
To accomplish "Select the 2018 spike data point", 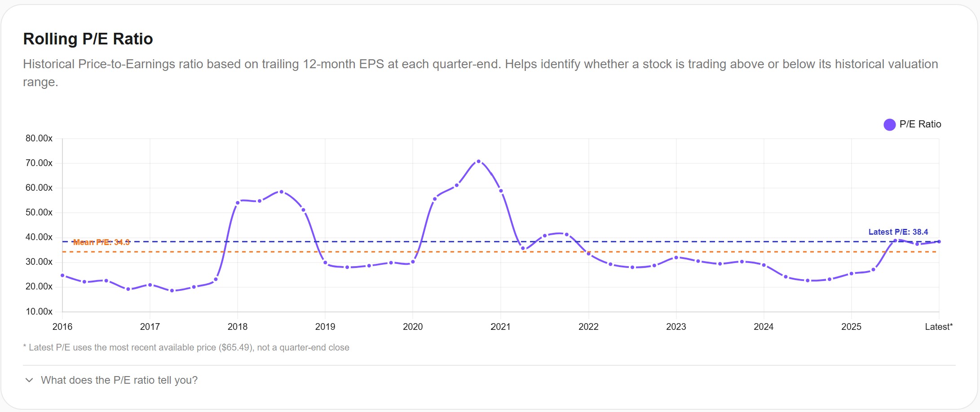I will pos(281,191).
